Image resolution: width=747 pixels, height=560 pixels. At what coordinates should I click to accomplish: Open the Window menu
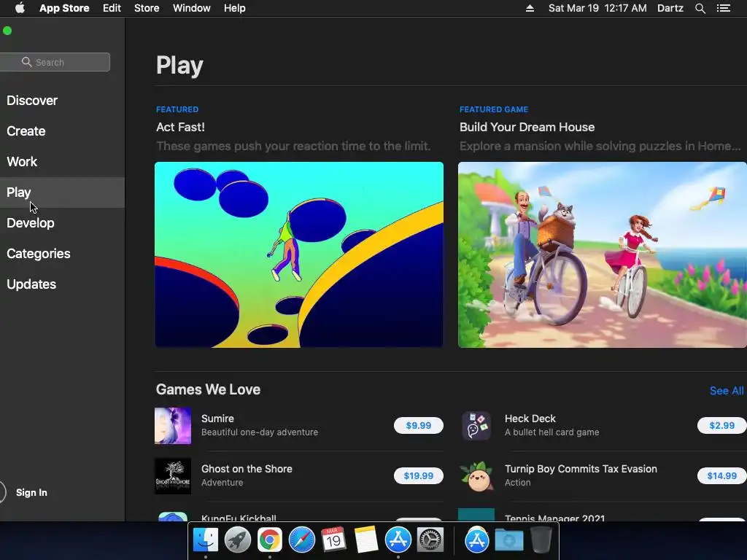(192, 8)
